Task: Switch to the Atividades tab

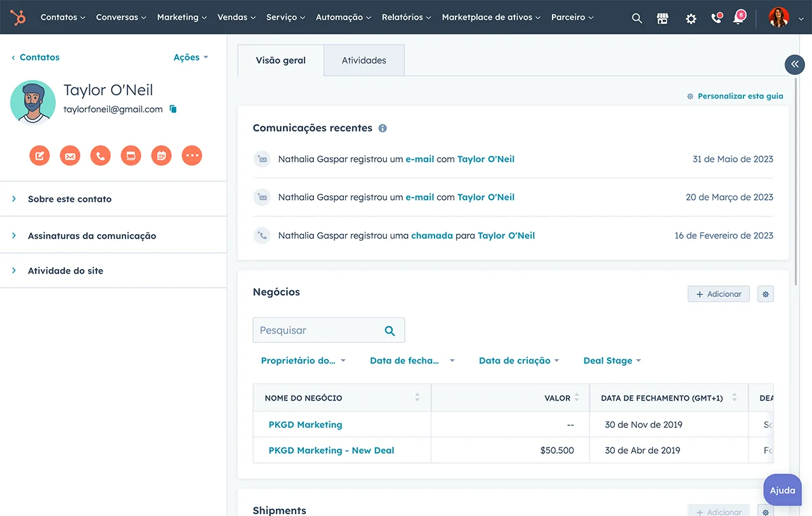Action: (364, 60)
